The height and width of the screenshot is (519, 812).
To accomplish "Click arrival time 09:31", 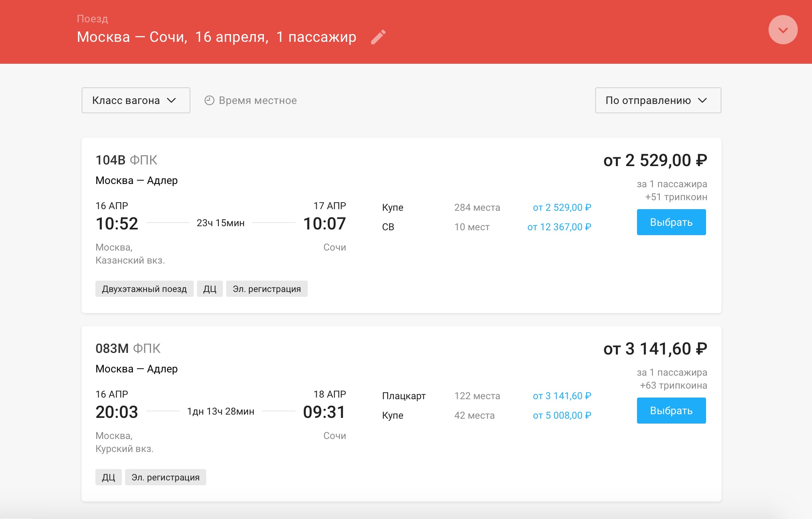I will 324,412.
